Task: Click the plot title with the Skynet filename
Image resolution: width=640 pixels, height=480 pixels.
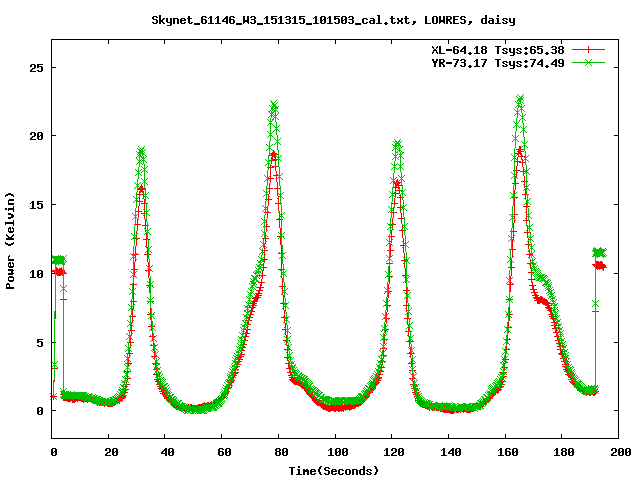Action: (x=319, y=19)
